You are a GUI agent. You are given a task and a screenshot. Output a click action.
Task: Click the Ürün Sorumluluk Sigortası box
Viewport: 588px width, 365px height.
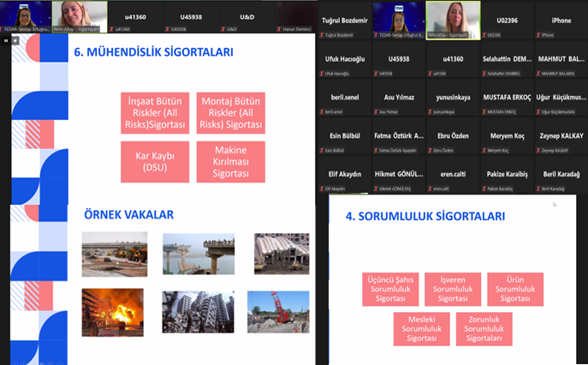coord(515,289)
